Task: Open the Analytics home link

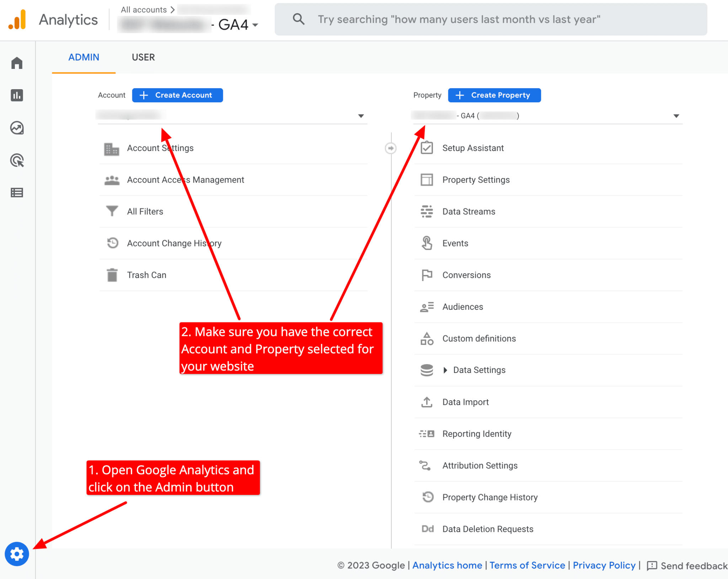Action: pyautogui.click(x=447, y=565)
